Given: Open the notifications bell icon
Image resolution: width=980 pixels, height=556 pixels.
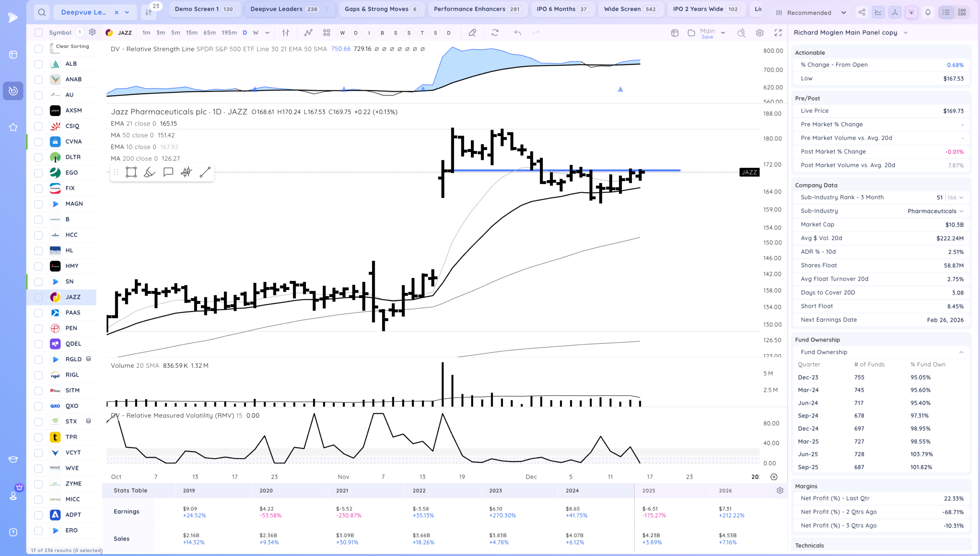Looking at the screenshot, I should pos(928,13).
